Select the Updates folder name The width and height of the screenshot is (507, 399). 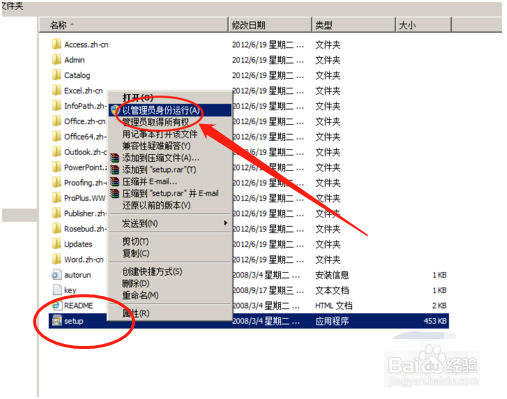click(78, 244)
